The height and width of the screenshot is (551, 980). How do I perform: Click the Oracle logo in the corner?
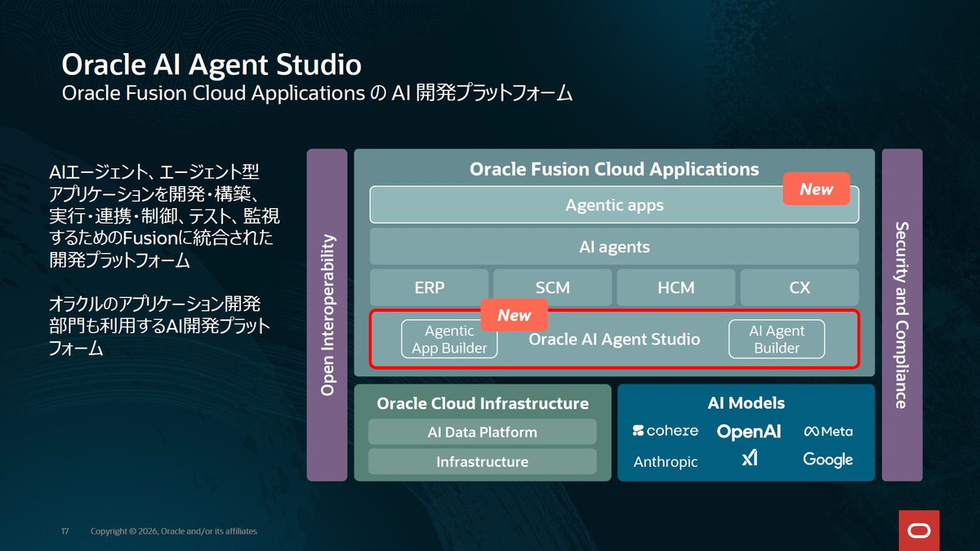[x=919, y=531]
